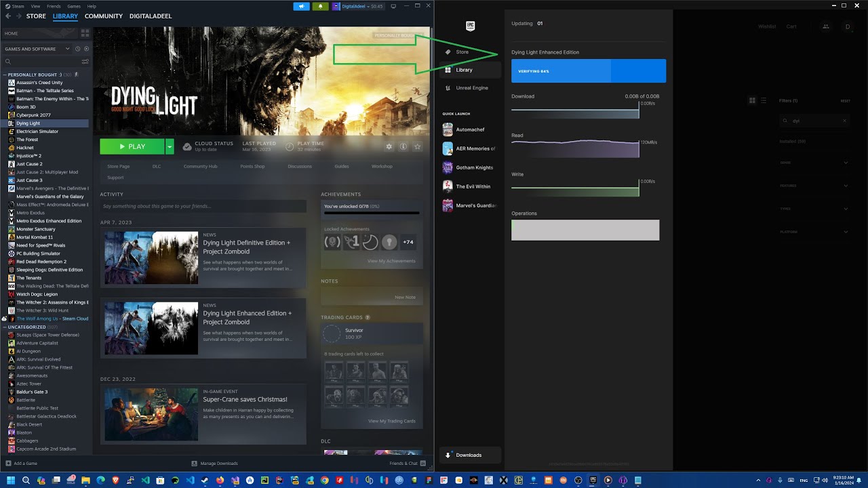Open Epic profile avatar D
Screen dimensions: 868x488
click(848, 26)
